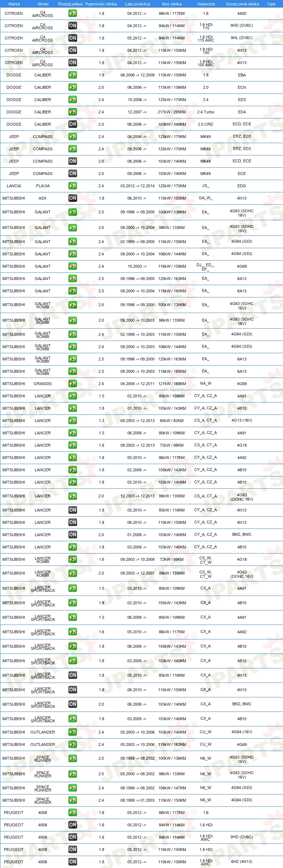Click the 6HZ (4N13) engine code cell

pos(242,861)
